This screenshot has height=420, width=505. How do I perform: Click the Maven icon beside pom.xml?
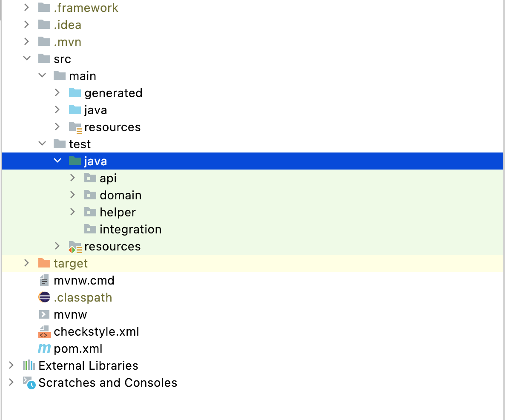point(44,348)
